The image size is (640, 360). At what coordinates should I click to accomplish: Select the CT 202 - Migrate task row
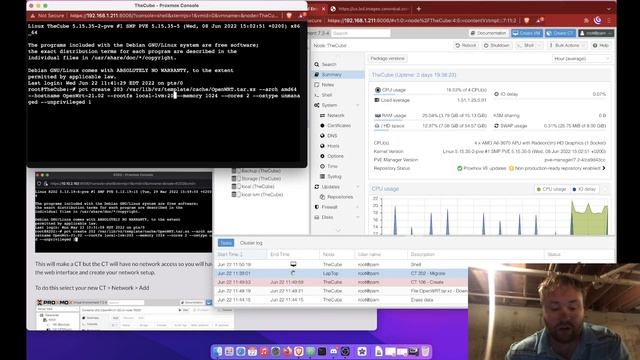[341, 273]
